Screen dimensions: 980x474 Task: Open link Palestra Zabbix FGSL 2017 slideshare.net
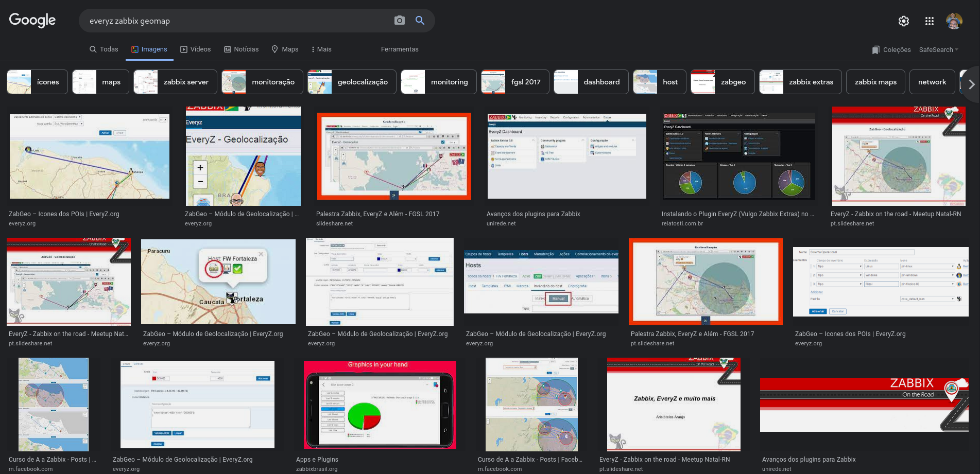click(x=378, y=218)
